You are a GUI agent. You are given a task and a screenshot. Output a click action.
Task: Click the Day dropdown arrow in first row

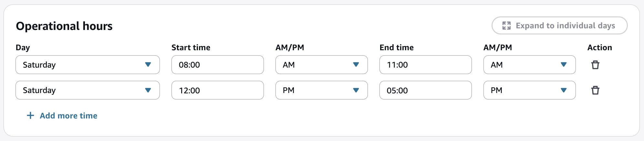tap(148, 65)
